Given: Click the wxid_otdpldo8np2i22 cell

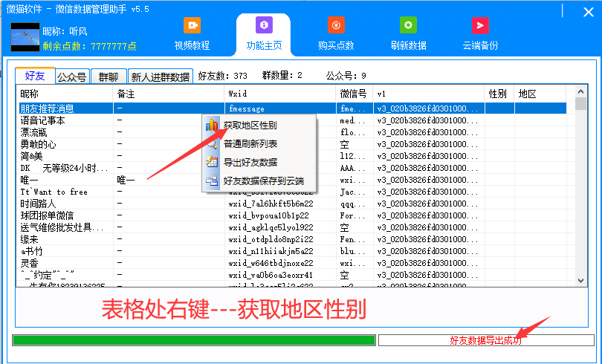Looking at the screenshot, I should pyautogui.click(x=280, y=239).
